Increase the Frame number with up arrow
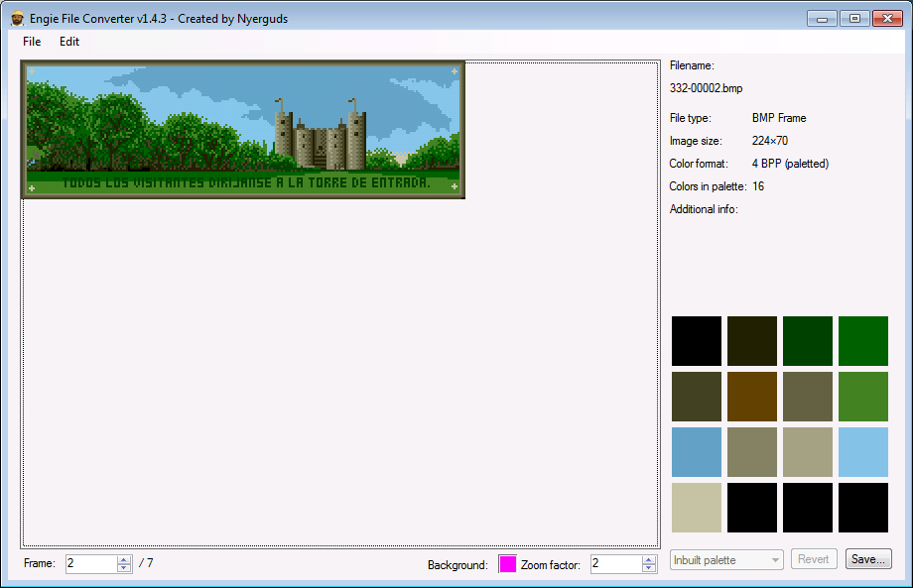The width and height of the screenshot is (913, 588). click(124, 559)
